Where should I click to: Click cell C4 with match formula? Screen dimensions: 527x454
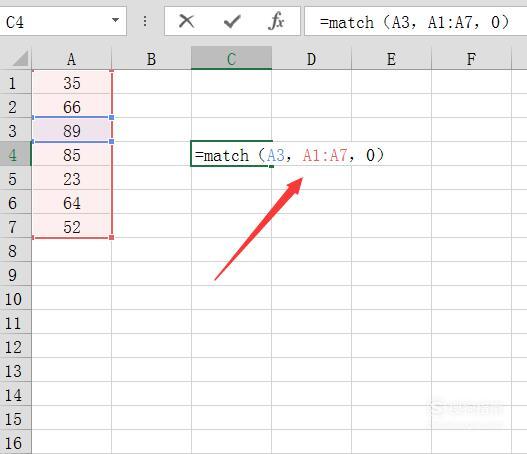(231, 154)
